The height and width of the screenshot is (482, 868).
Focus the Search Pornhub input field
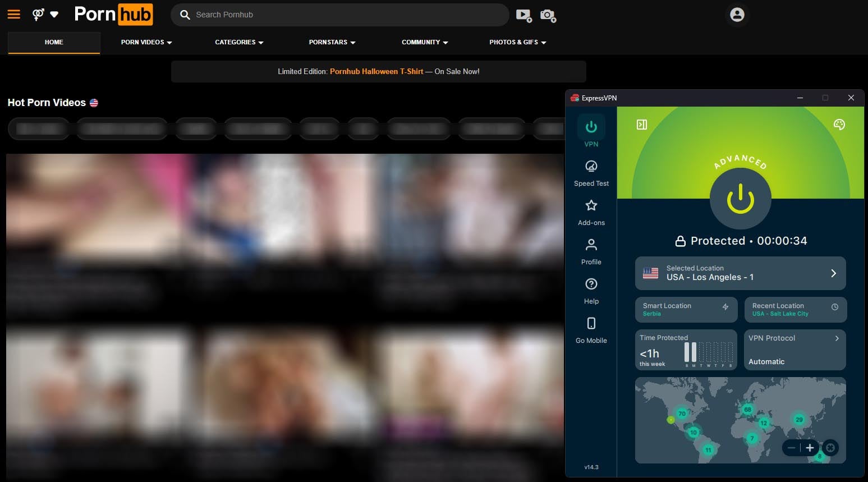(339, 15)
